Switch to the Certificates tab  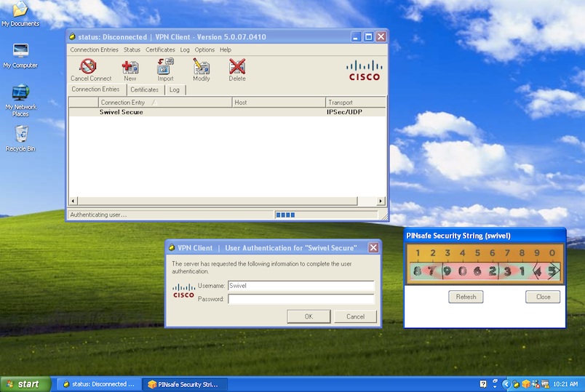point(144,90)
